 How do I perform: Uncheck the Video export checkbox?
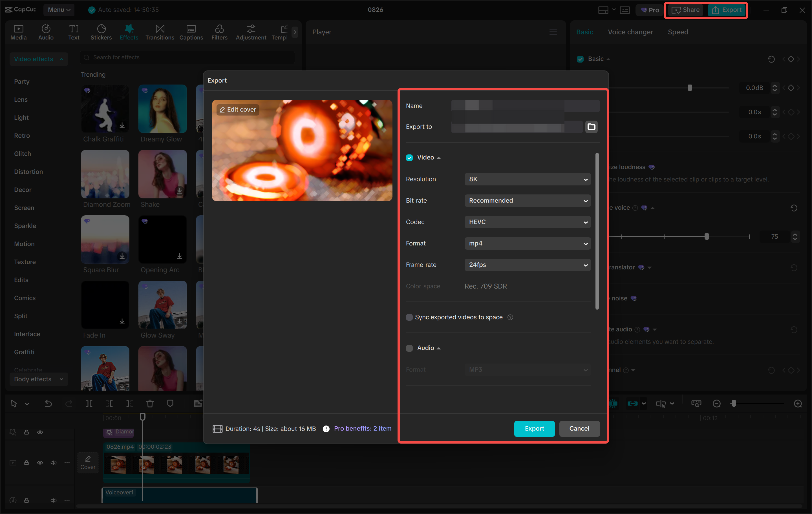[x=409, y=158]
